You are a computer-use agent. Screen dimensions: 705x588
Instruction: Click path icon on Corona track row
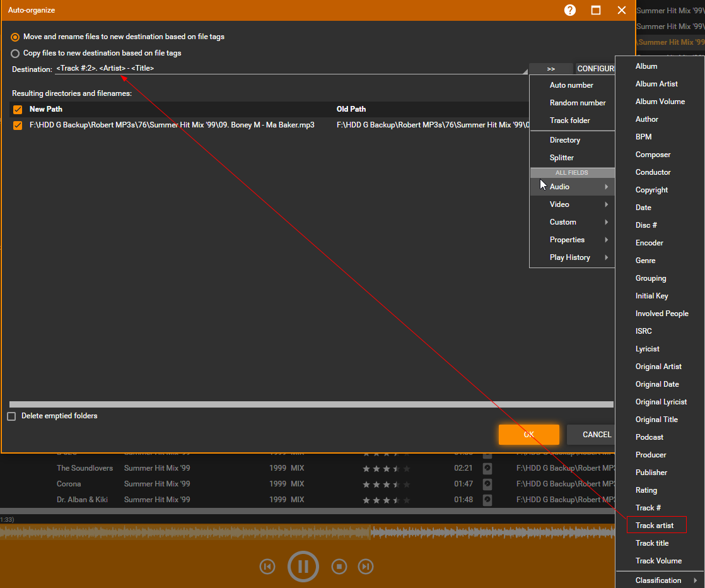tap(487, 484)
